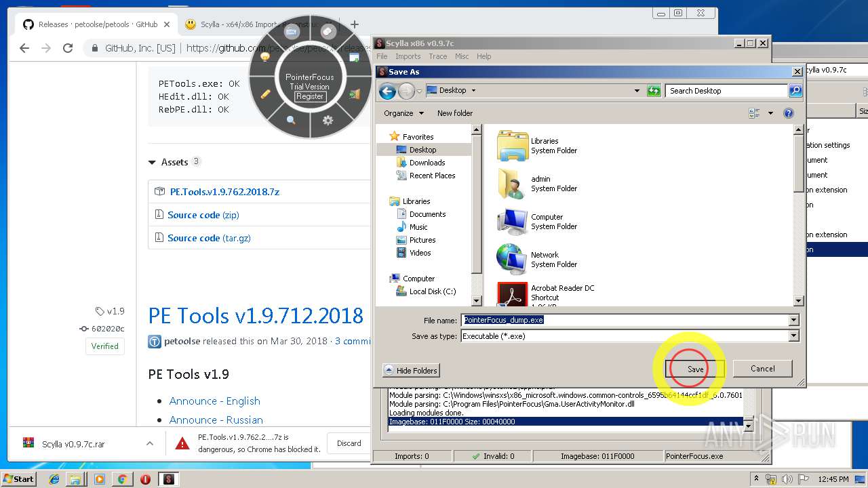
Task: Reload the page in Chrome
Action: [68, 48]
